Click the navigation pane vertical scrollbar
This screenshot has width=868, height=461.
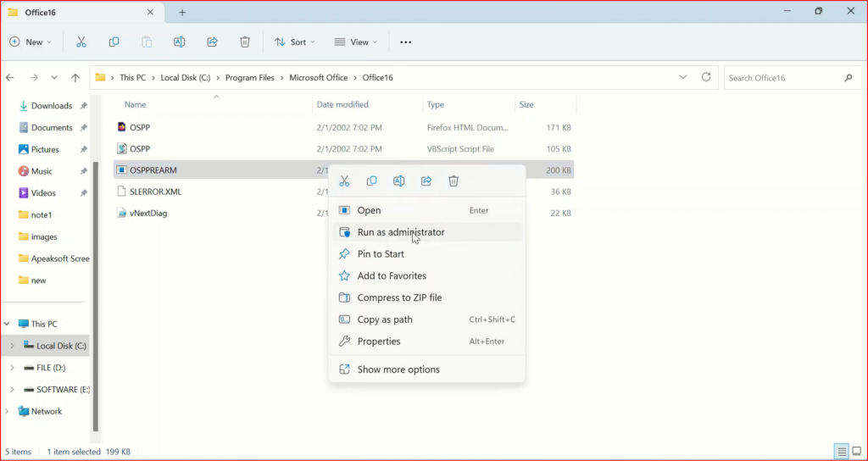point(95,296)
